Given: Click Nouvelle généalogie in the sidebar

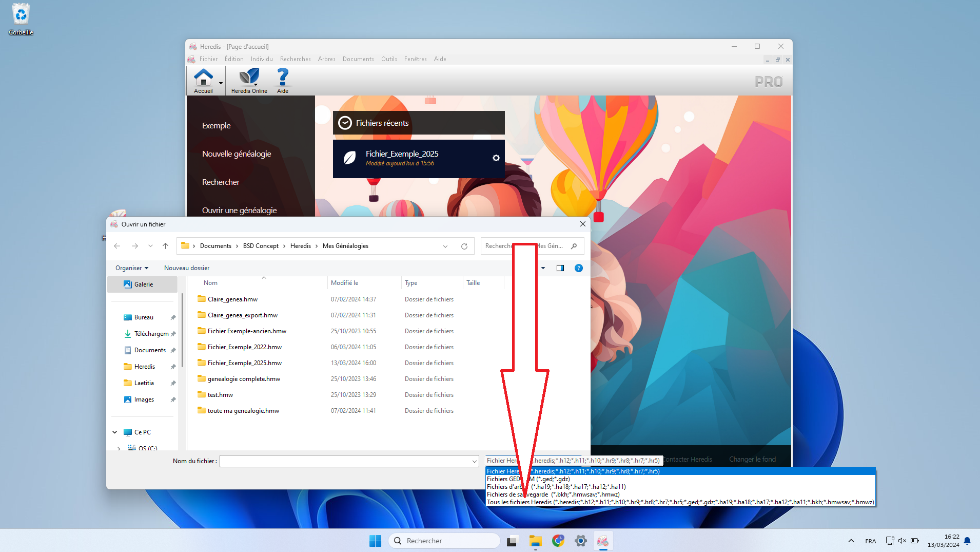Looking at the screenshot, I should tap(237, 154).
